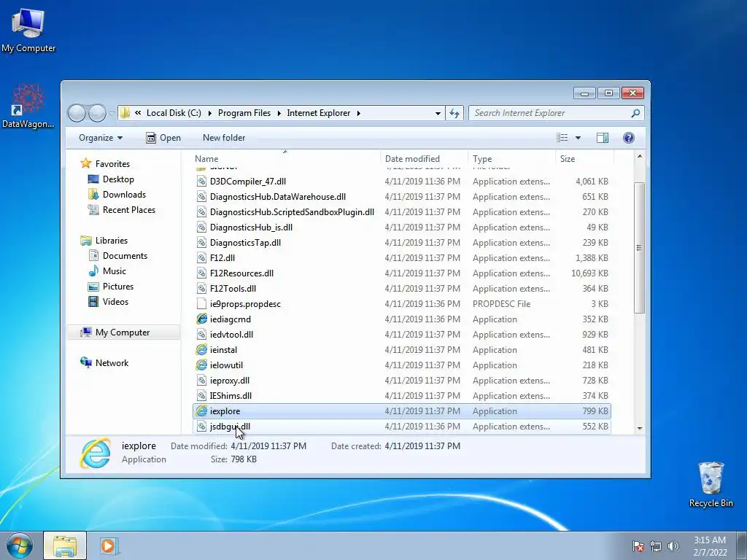Open the DataWagon desktop shortcut
The image size is (747, 560).
point(28,106)
